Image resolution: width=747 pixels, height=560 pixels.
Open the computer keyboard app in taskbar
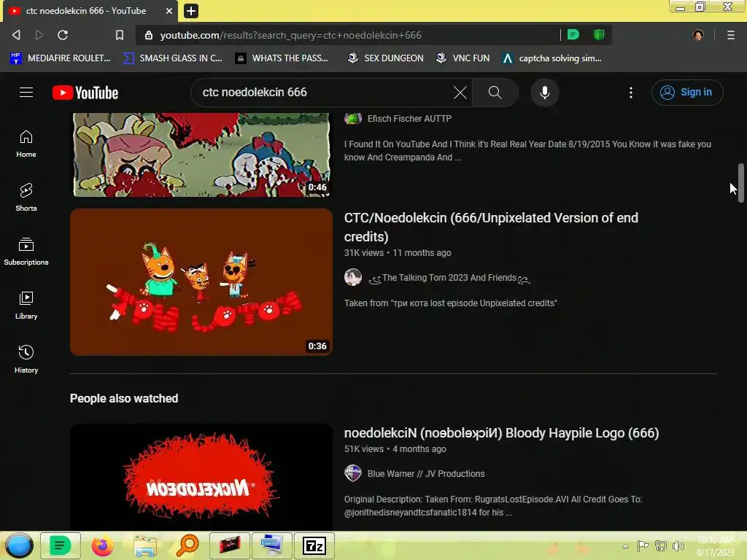click(272, 545)
